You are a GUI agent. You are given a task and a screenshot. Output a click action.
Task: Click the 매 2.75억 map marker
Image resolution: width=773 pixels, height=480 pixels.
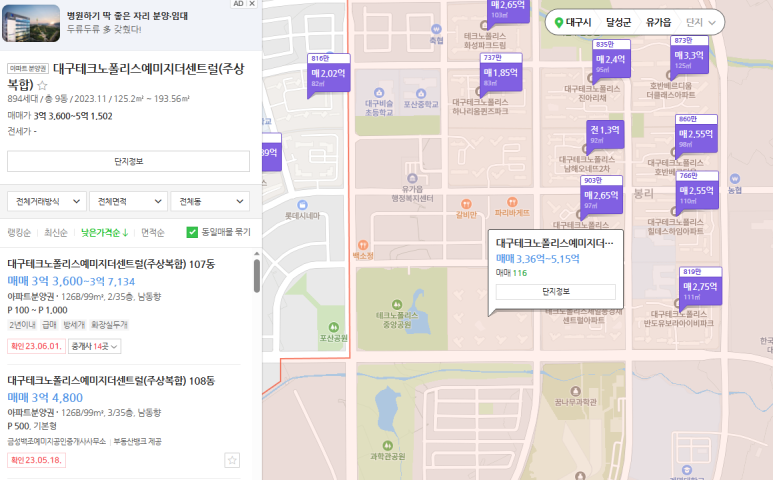(700, 286)
